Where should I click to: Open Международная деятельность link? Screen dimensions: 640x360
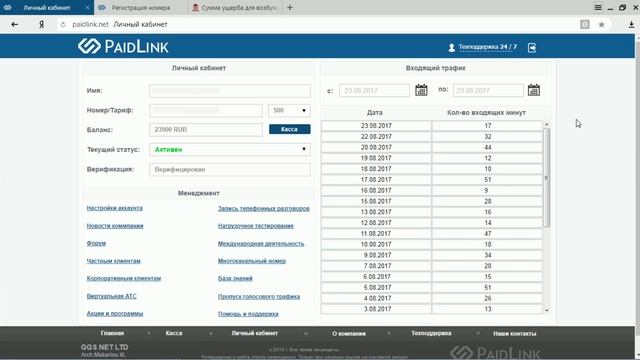[x=261, y=244]
